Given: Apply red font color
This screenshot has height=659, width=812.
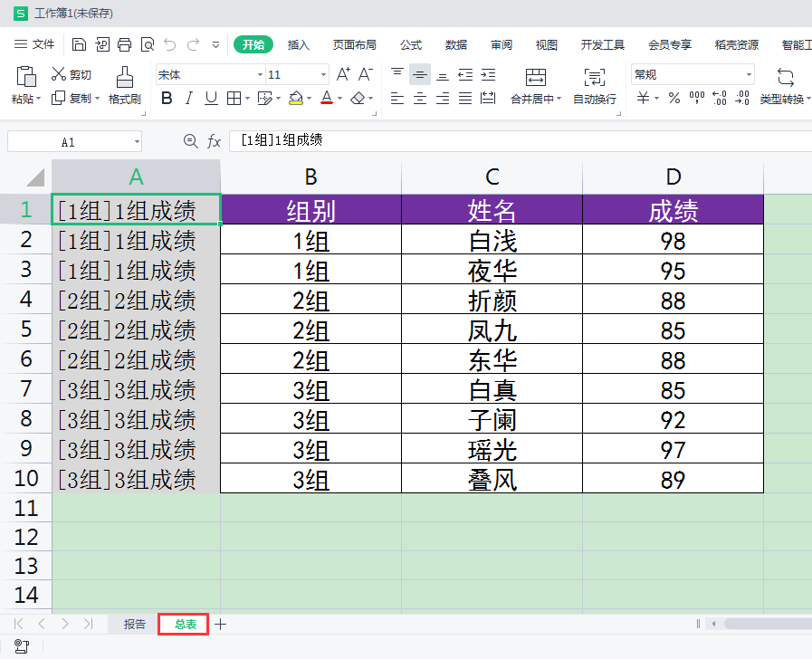Looking at the screenshot, I should point(327,98).
